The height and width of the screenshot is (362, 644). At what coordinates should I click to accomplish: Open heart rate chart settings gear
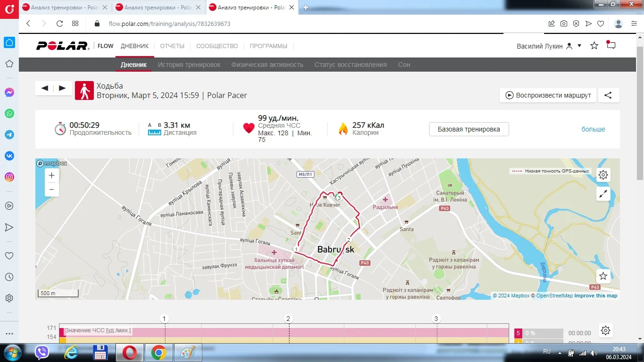606,330
